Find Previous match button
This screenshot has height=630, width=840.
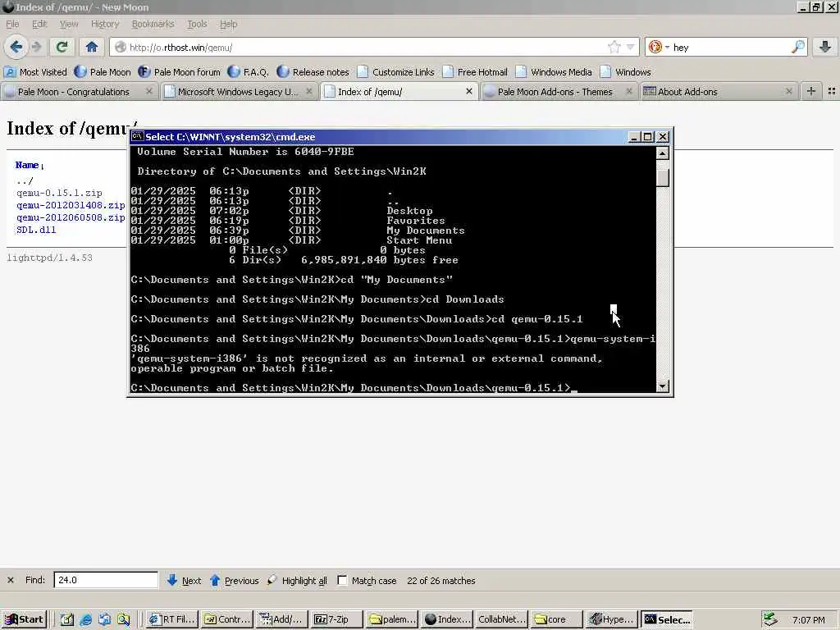pyautogui.click(x=234, y=580)
